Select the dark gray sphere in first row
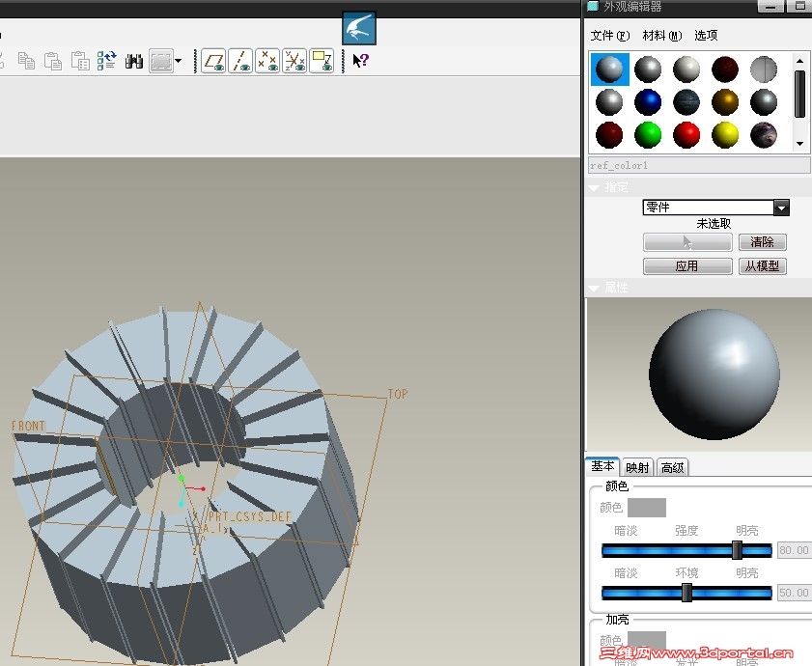This screenshot has width=812, height=666. click(x=648, y=69)
